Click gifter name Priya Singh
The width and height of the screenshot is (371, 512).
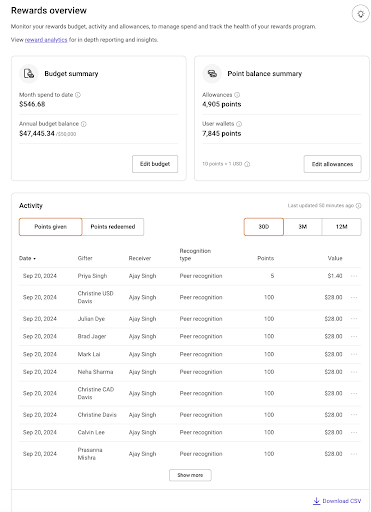tap(92, 276)
